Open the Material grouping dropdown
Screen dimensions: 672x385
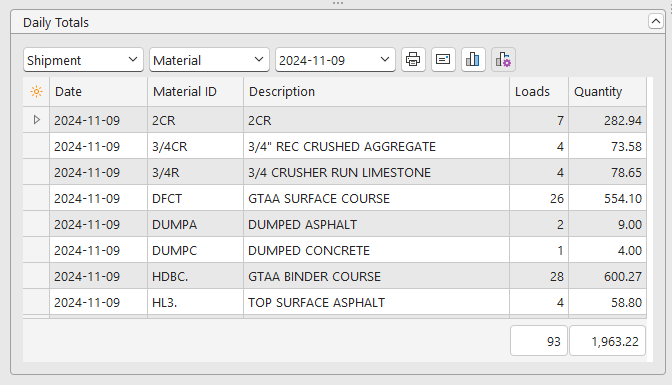click(209, 60)
